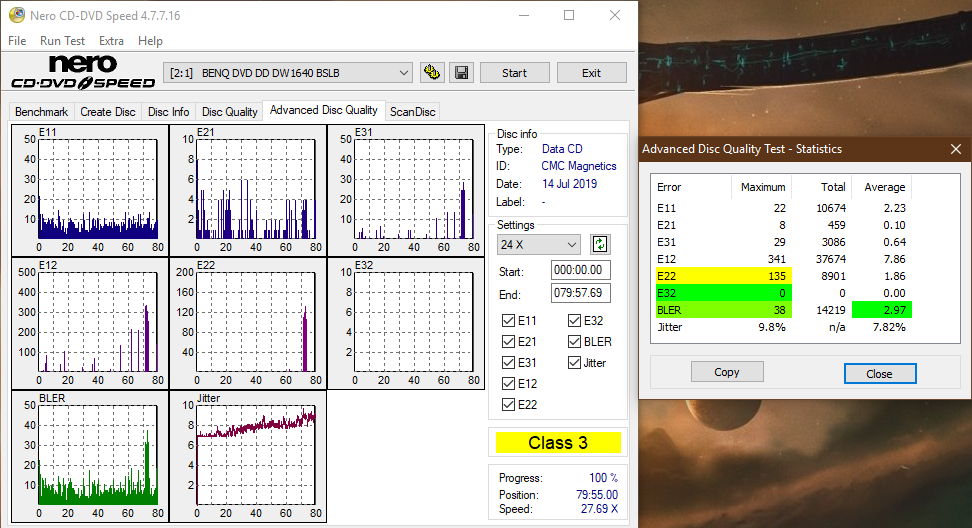The width and height of the screenshot is (972, 528).
Task: Click the Error column header
Action: point(669,187)
